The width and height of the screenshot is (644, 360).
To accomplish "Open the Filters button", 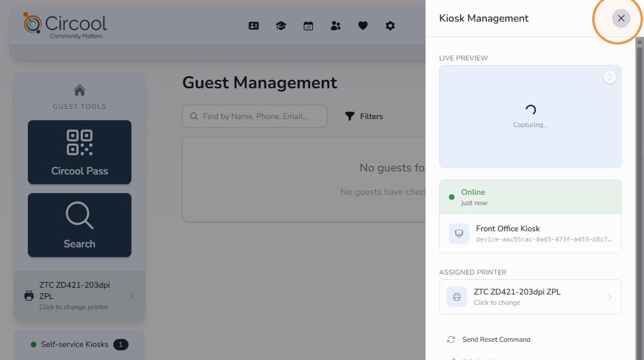I will [x=364, y=116].
